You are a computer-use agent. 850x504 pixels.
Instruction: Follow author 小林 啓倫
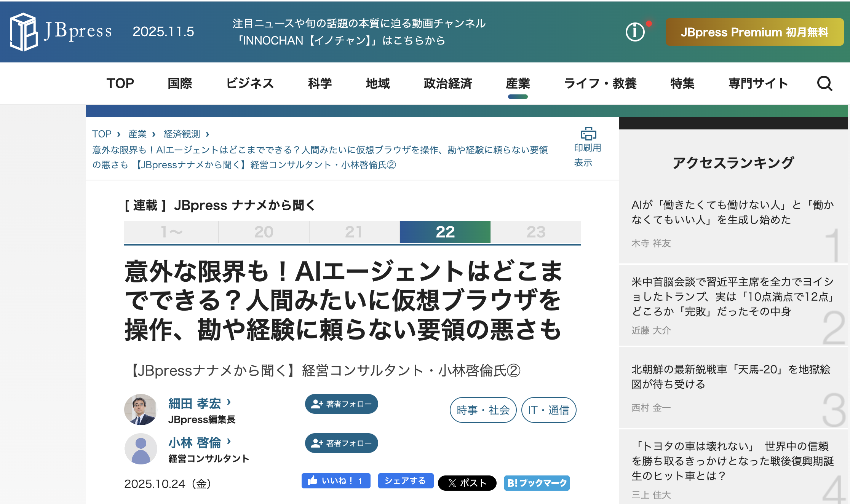point(341,443)
